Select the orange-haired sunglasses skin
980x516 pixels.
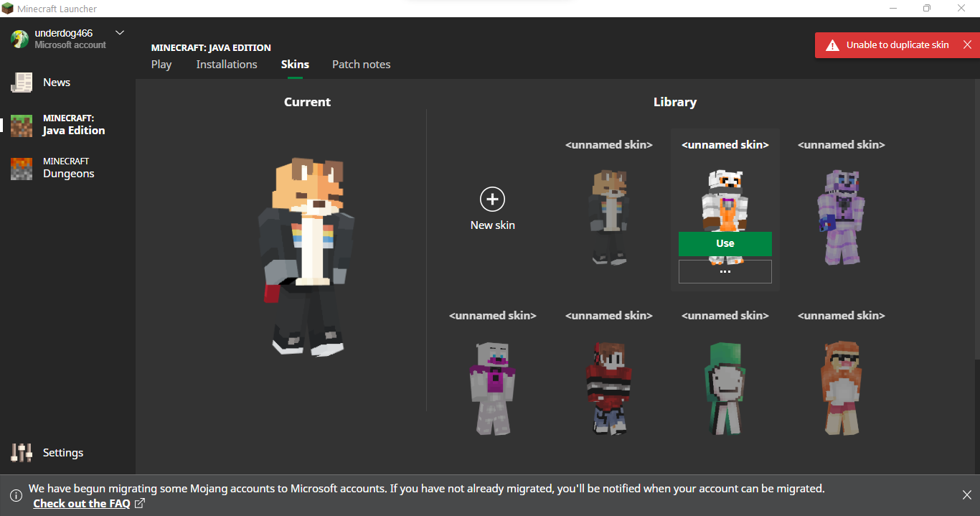pyautogui.click(x=842, y=388)
